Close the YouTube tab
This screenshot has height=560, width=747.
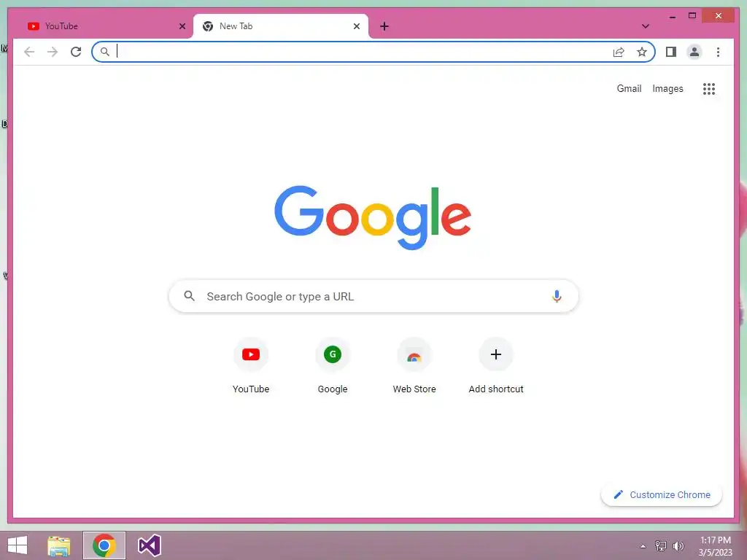(182, 26)
